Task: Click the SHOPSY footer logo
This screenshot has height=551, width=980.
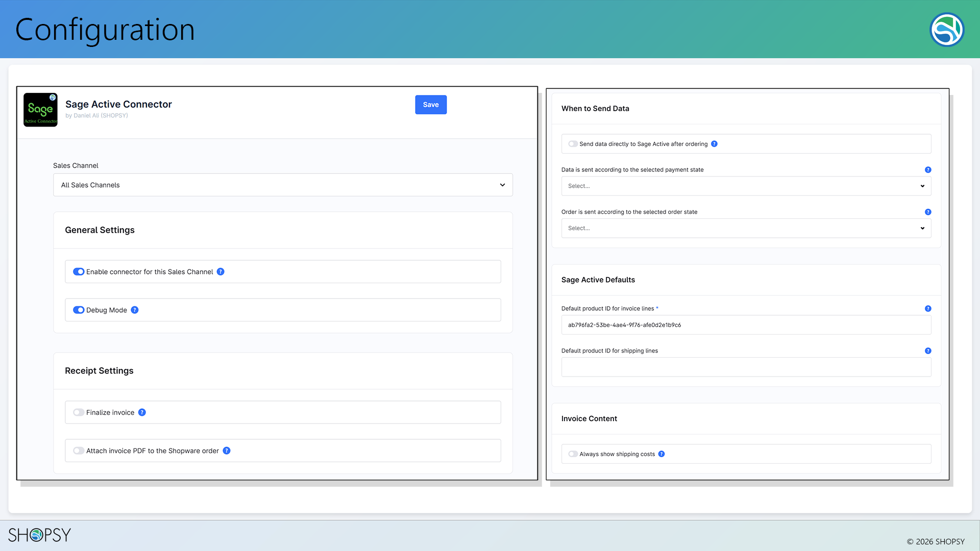Action: coord(39,535)
